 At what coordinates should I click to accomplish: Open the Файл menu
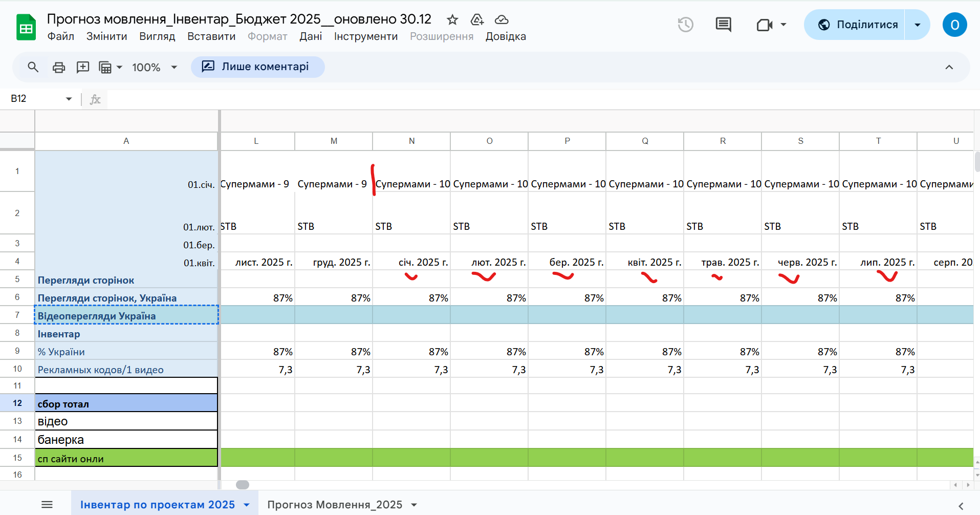coord(61,36)
